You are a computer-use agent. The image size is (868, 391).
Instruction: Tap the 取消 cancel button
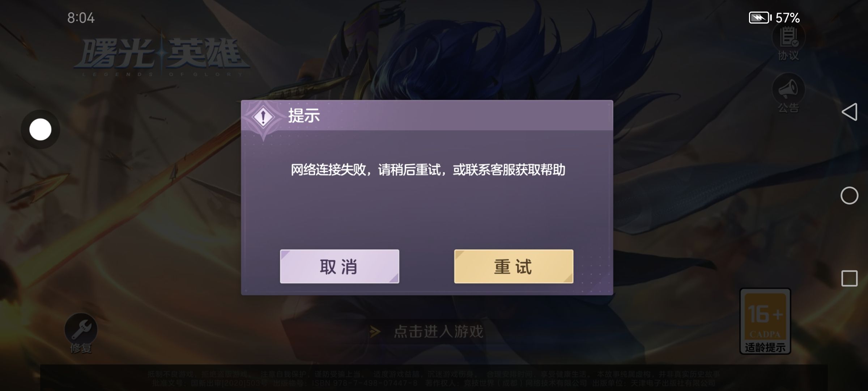click(x=339, y=266)
